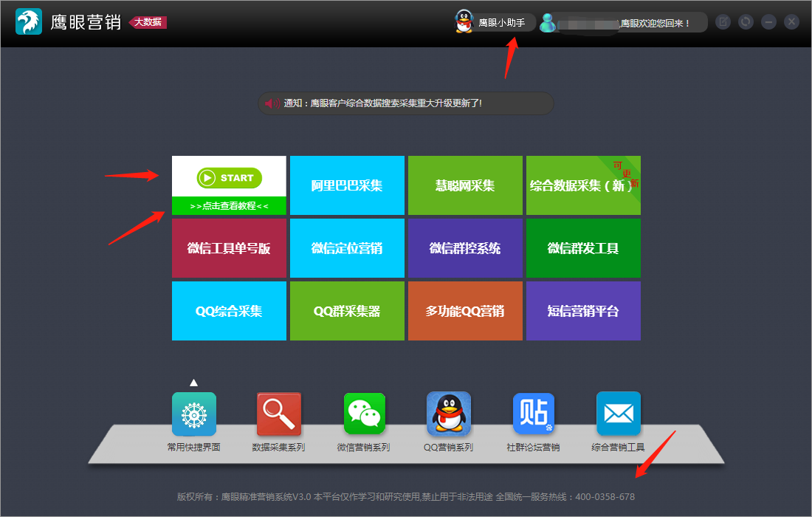The height and width of the screenshot is (517, 812).
Task: Click the user avatar icon
Action: tap(548, 22)
